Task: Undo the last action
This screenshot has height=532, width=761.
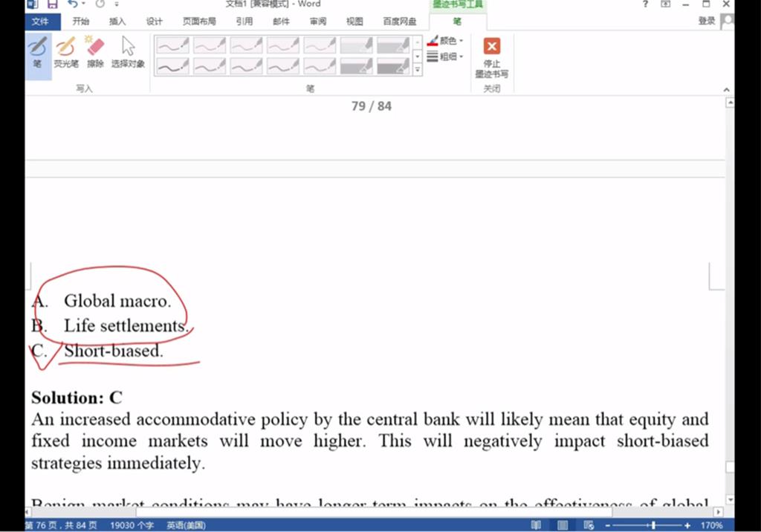Action: coord(72,4)
